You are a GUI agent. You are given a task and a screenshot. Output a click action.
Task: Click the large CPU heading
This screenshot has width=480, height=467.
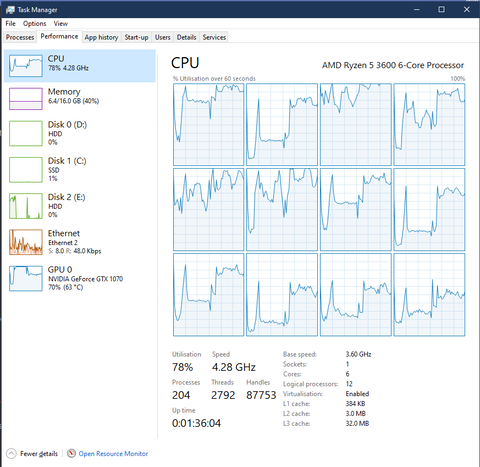coord(185,63)
